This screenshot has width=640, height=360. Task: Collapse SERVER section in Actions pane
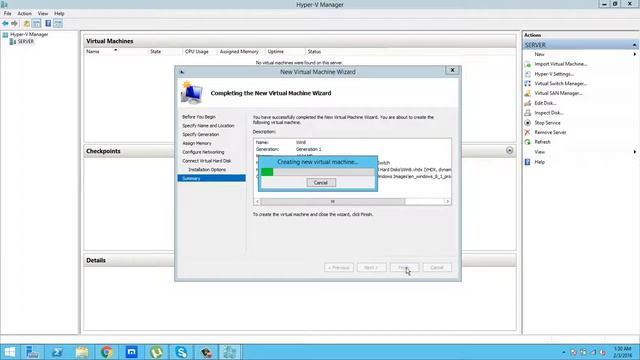click(634, 45)
